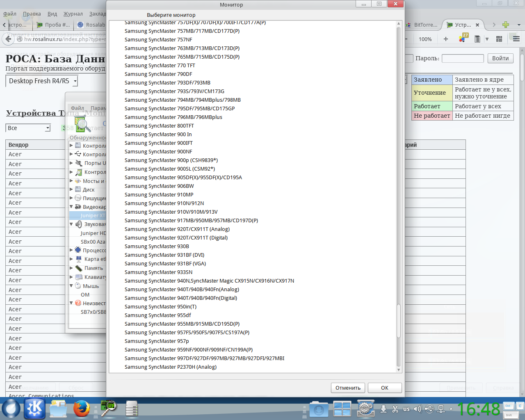Screen dimensions: 525x420
Task: Pick Samsung SyncMaster 930B
Action: (x=157, y=247)
